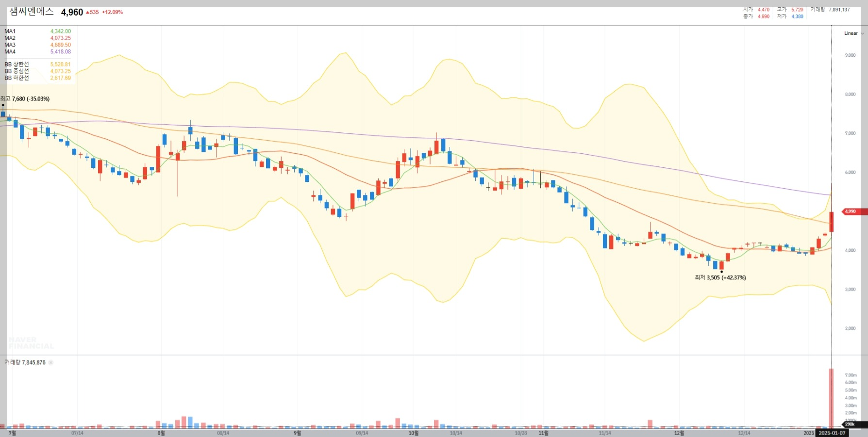Select the MA3 legend value 4,689.50

(61, 45)
